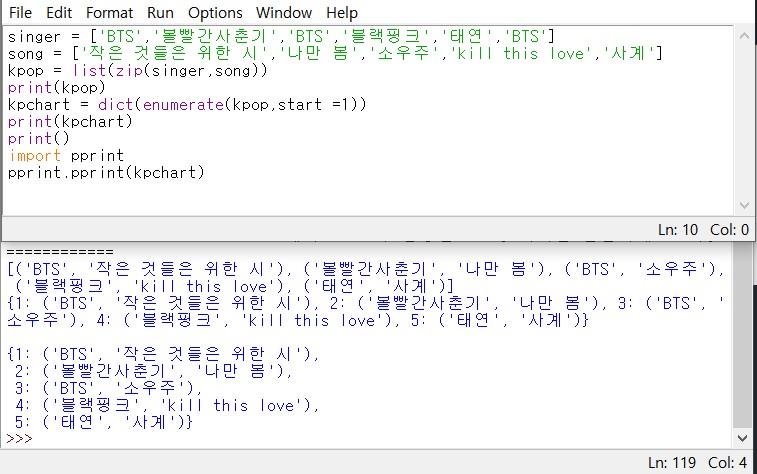The height and width of the screenshot is (474, 757).
Task: Open the Format menu
Action: point(109,13)
